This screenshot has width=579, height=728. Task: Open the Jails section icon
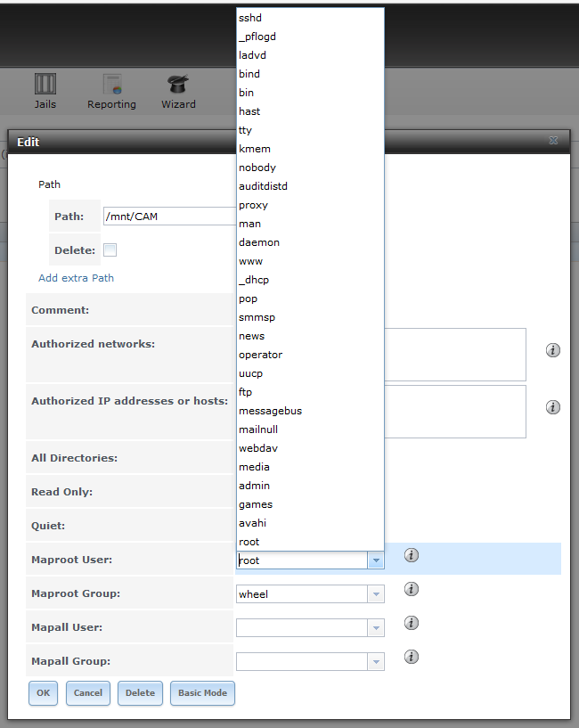(x=45, y=85)
